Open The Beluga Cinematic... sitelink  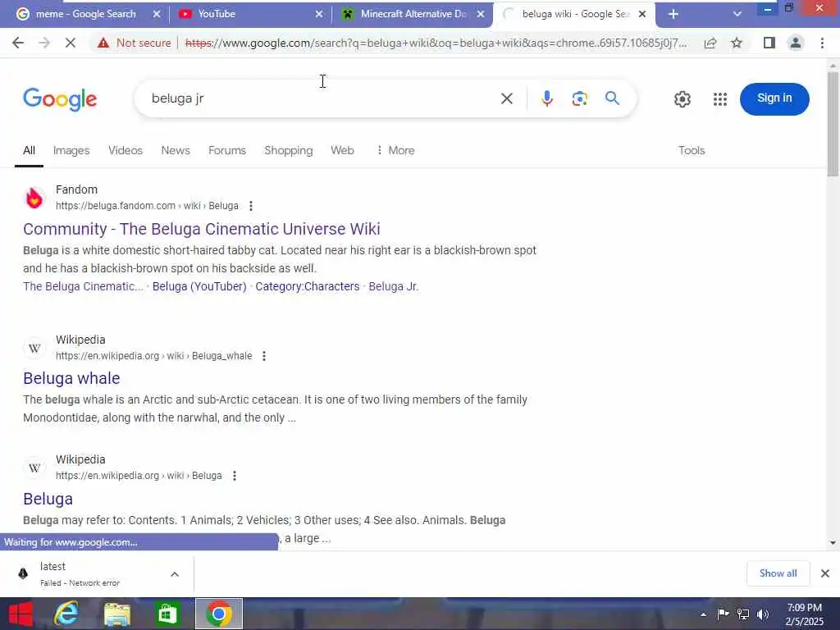[83, 286]
